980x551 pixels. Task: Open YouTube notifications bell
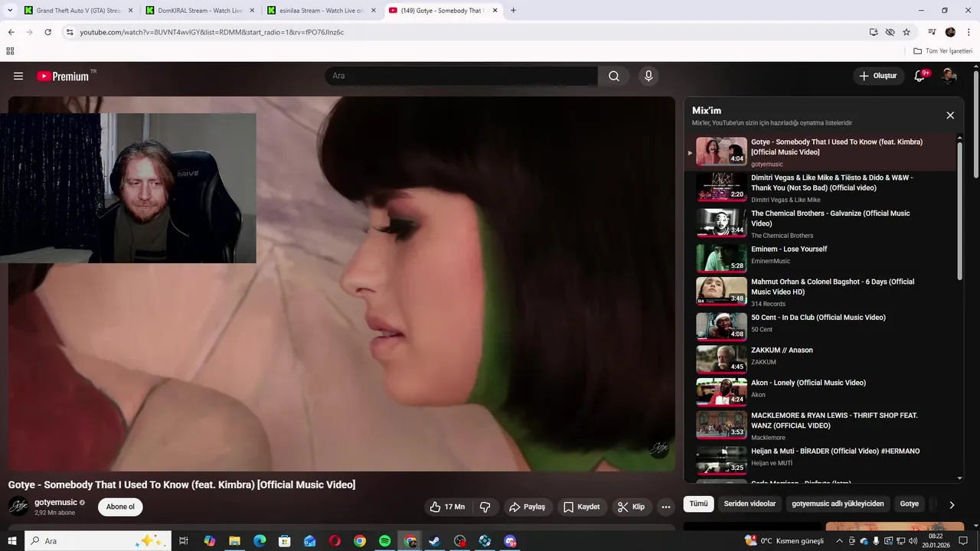[920, 76]
